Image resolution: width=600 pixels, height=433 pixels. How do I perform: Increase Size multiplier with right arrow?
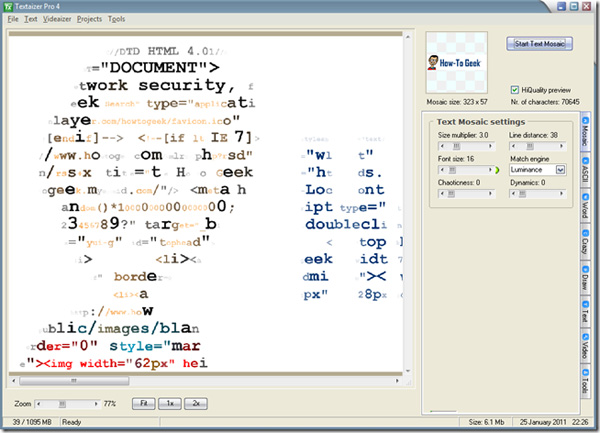(x=490, y=146)
